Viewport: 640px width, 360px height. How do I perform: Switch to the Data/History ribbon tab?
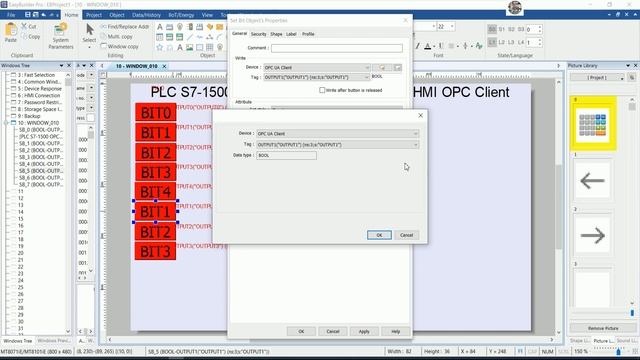tap(146, 15)
